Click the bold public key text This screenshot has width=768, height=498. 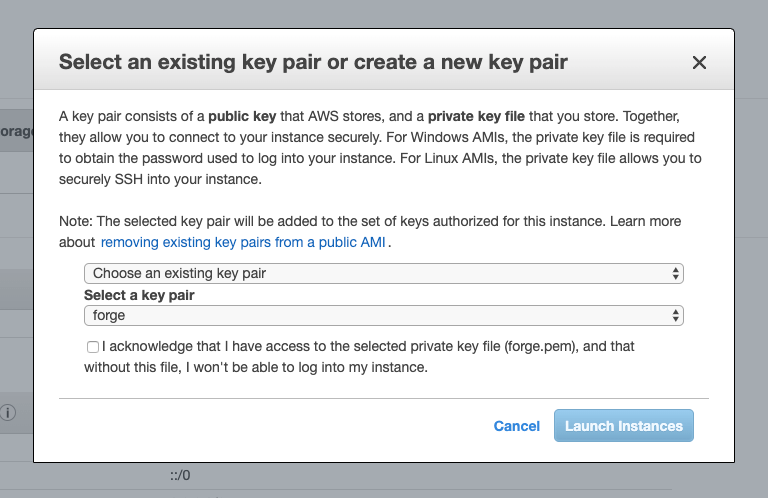242,117
